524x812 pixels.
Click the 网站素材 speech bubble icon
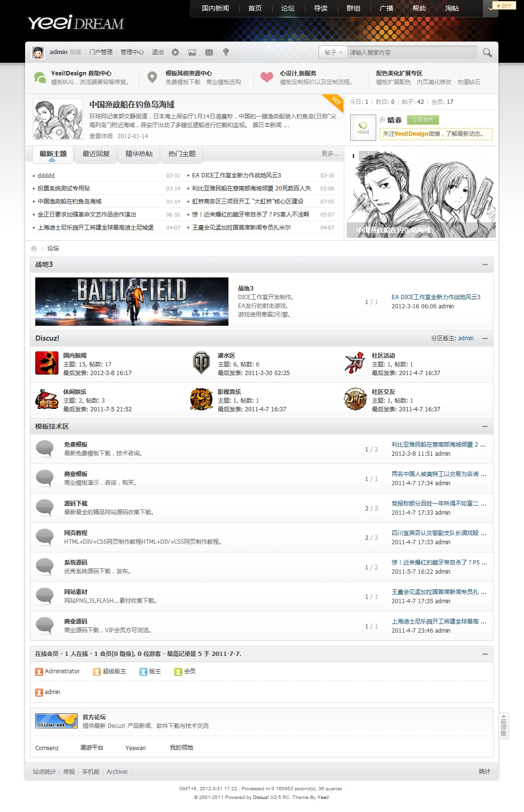click(45, 596)
